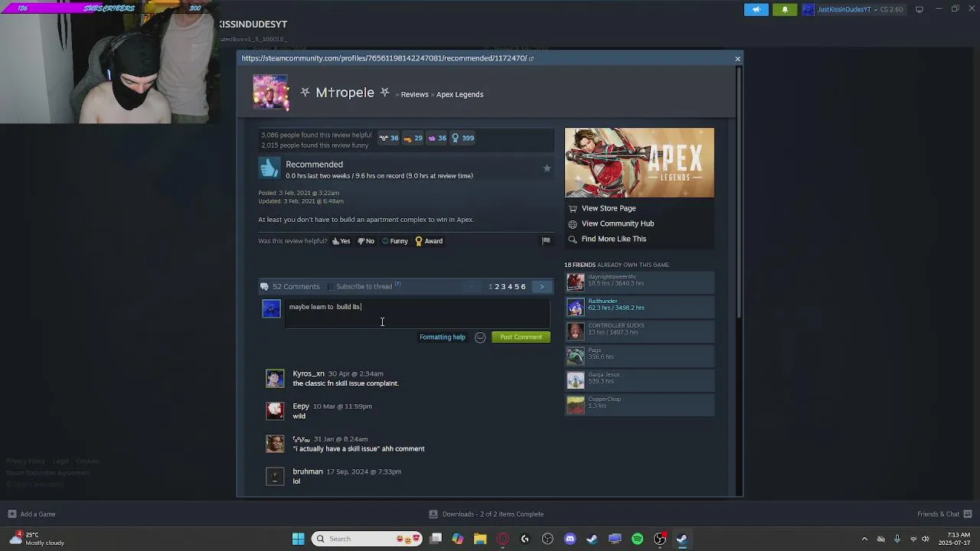The height and width of the screenshot is (551, 980).
Task: Go to comments page 3
Action: click(503, 287)
